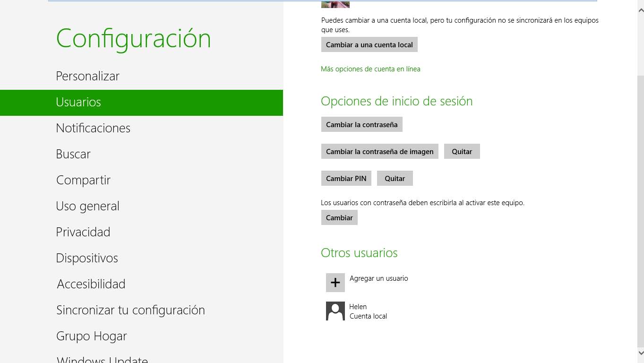
Task: Remove picture password with Quitar button
Action: coord(462,152)
